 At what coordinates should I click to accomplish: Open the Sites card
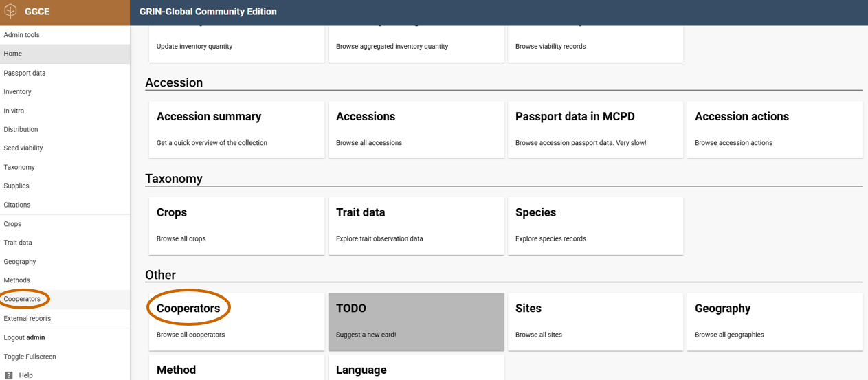point(595,321)
